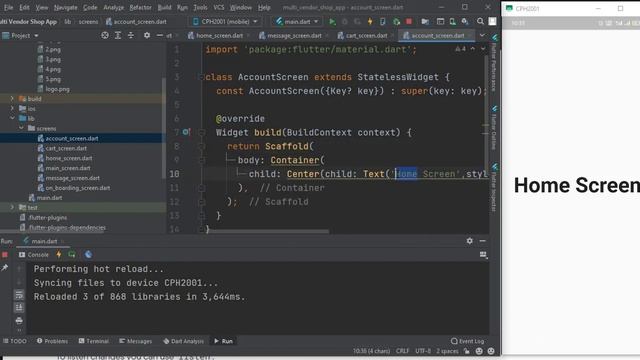Image resolution: width=640 pixels, height=360 pixels.
Task: Open the TODO tool window
Action: (x=15, y=341)
